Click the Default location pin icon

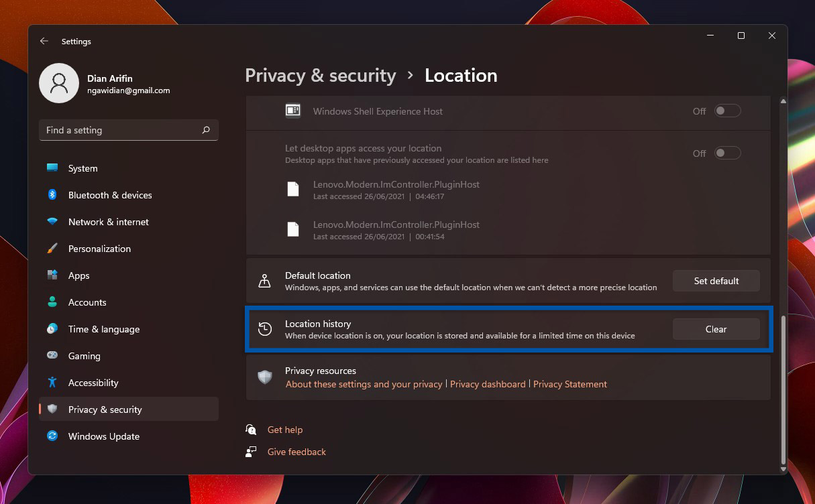[x=265, y=281]
